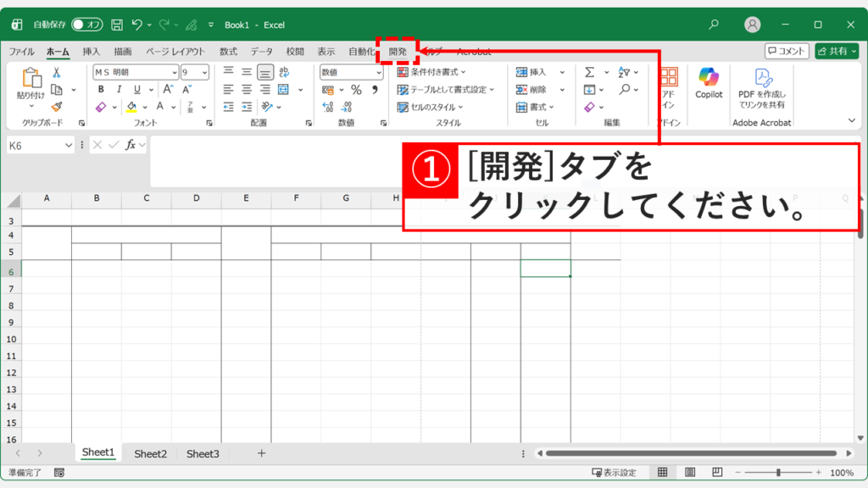Open the AutoSum (Σ) function
This screenshot has width=868, height=488.
pos(589,72)
